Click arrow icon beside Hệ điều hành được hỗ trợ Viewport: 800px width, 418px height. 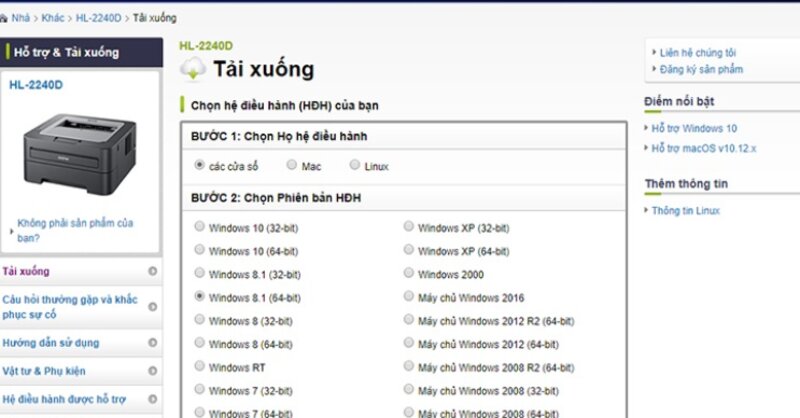coord(153,399)
